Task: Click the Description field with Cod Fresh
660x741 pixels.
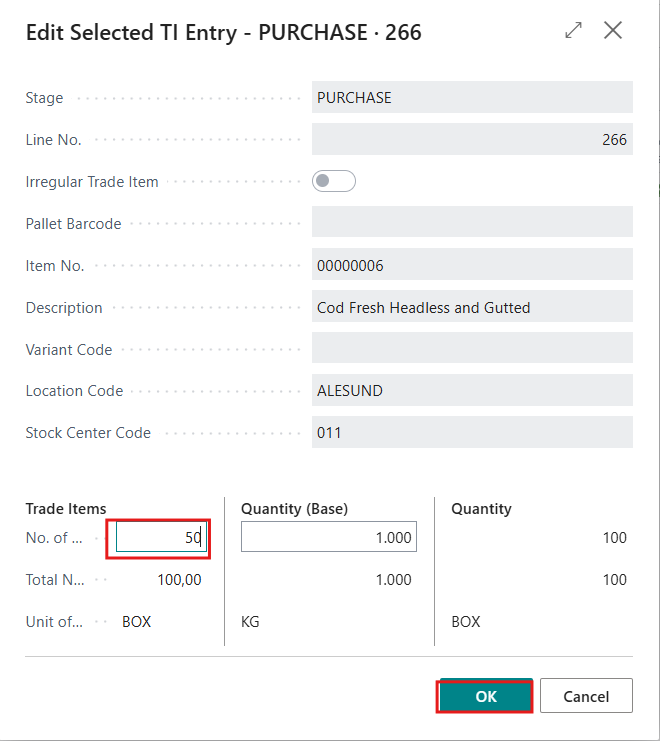Action: coord(472,307)
